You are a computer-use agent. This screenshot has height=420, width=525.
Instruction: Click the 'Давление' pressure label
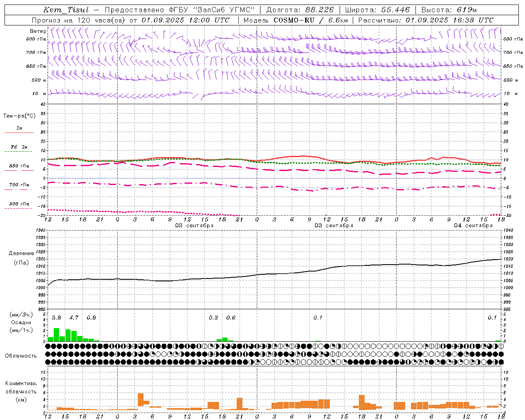click(x=21, y=253)
